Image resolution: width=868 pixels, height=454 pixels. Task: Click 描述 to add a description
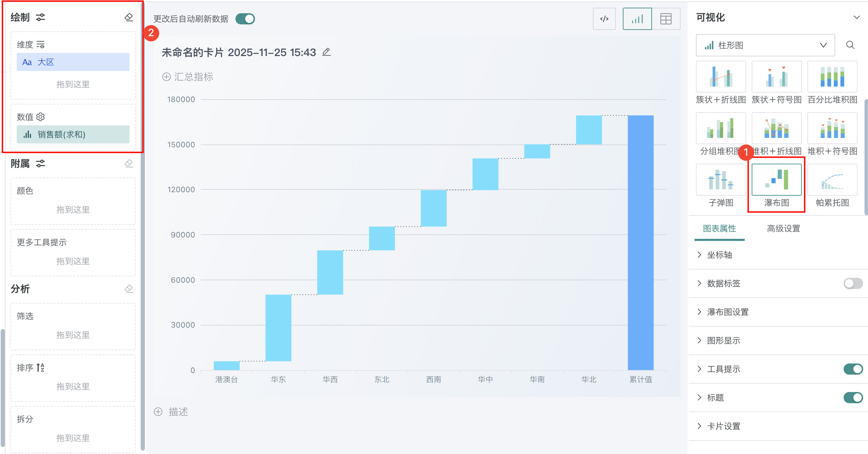point(171,412)
